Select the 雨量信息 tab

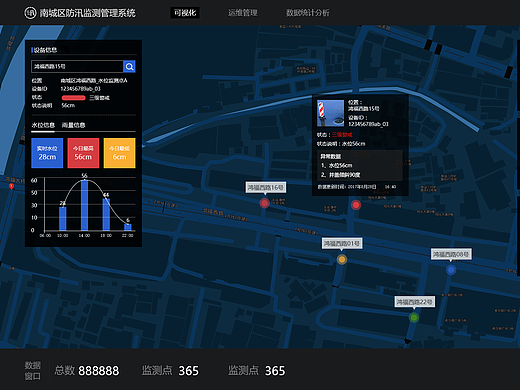click(x=73, y=125)
